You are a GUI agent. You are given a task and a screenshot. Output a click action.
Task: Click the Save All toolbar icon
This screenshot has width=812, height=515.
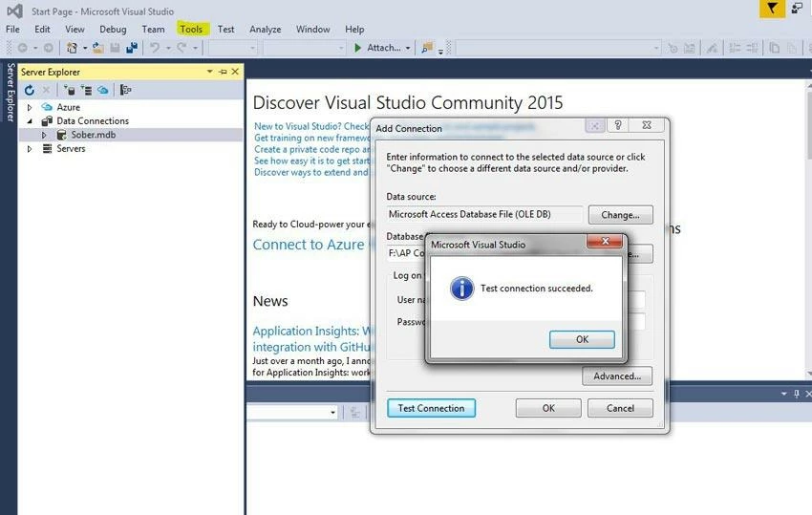(x=132, y=48)
